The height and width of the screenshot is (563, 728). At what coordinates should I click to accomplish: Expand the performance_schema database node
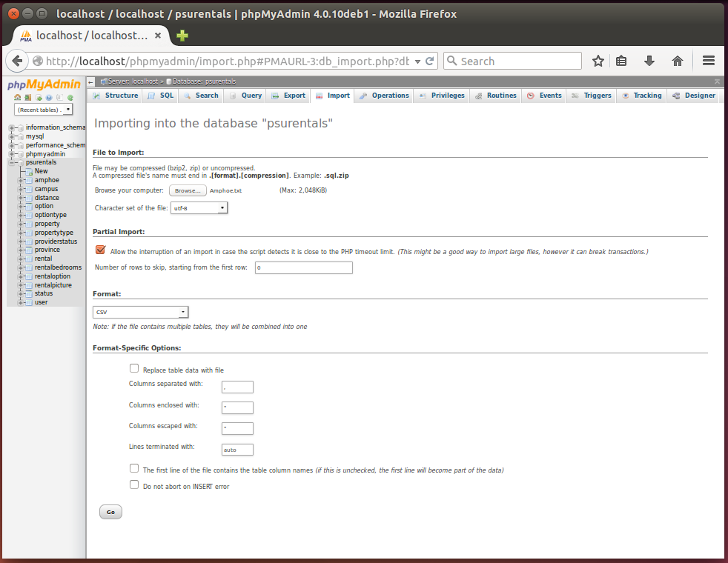pos(12,145)
